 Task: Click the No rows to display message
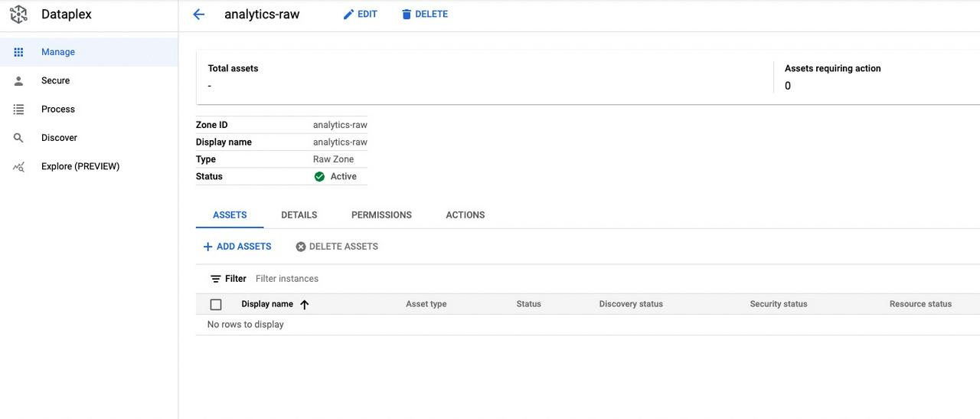246,325
